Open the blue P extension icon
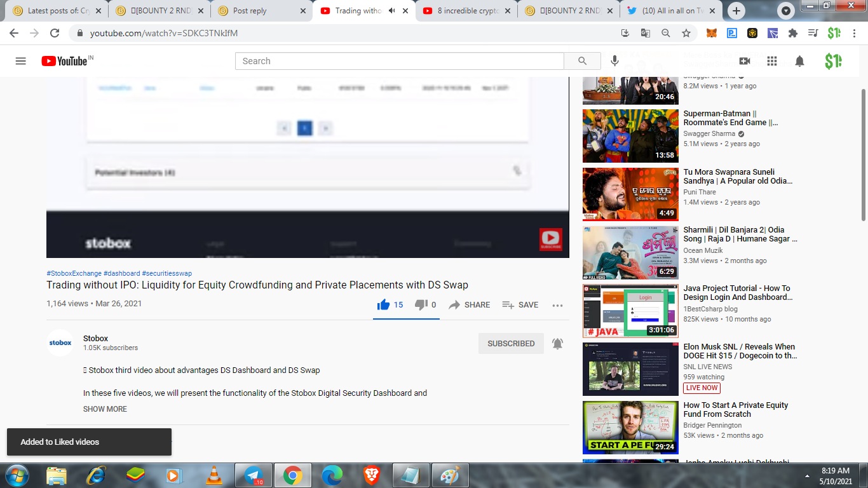 (x=732, y=33)
